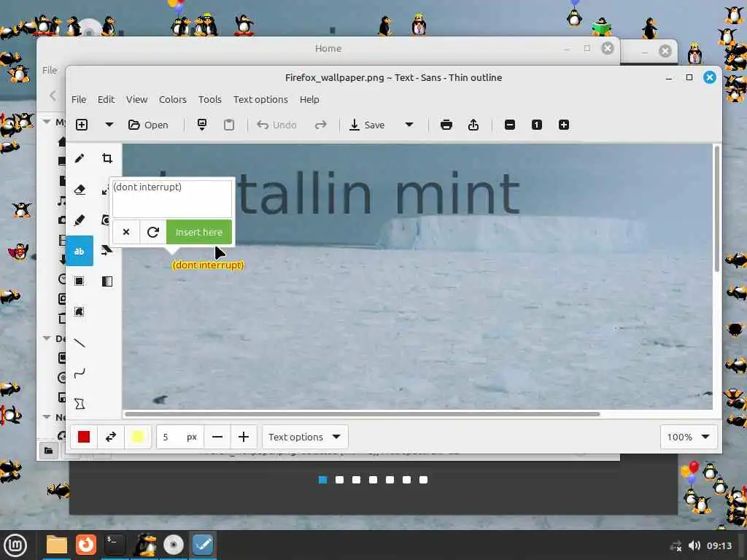
Task: Open the Colors menu
Action: coord(172,99)
